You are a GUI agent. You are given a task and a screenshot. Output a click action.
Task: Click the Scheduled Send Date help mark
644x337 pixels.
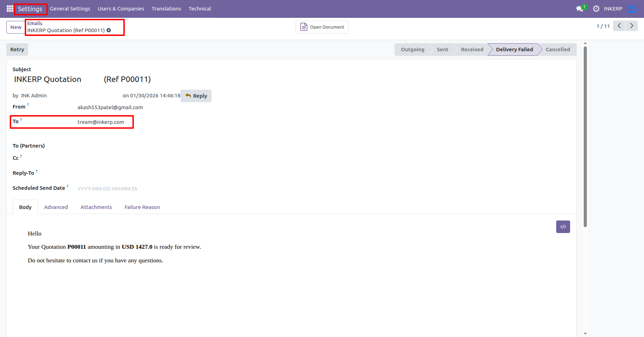(68, 186)
